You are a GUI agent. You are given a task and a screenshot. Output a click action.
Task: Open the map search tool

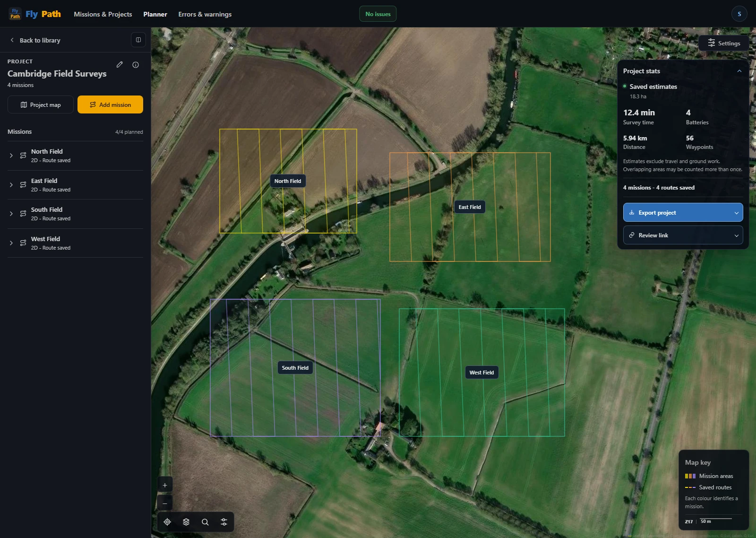click(x=205, y=522)
